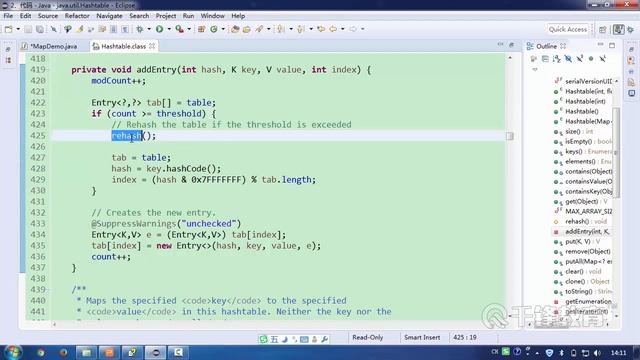Close the Hashtable.class editor tab
This screenshot has width=640, height=360.
tap(152, 46)
